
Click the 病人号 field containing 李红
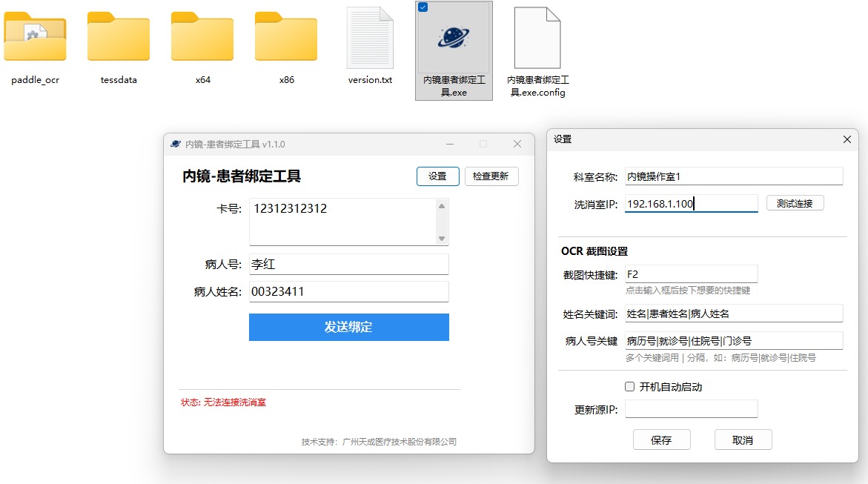pyautogui.click(x=348, y=264)
